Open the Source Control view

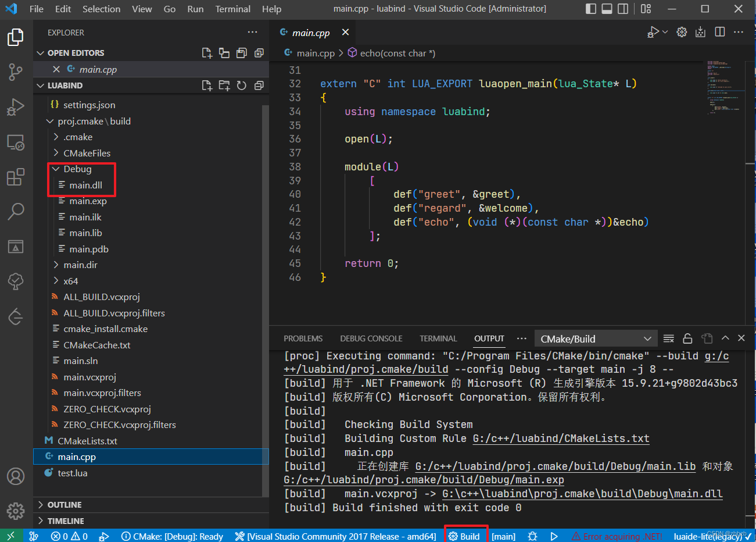[x=16, y=72]
